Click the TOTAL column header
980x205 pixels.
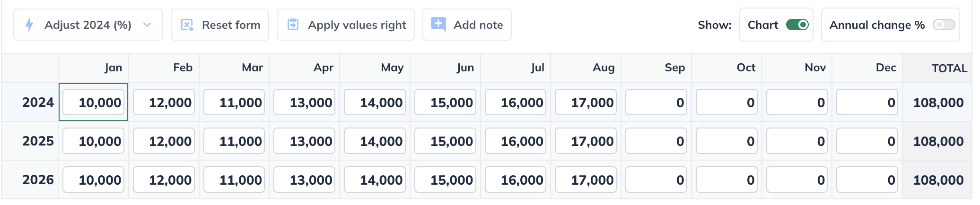click(949, 68)
